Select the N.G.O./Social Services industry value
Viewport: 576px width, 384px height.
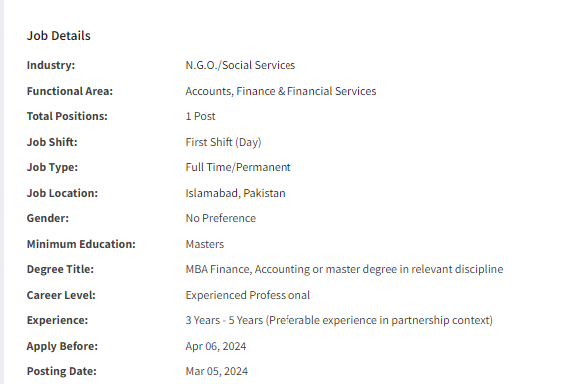[x=240, y=65]
